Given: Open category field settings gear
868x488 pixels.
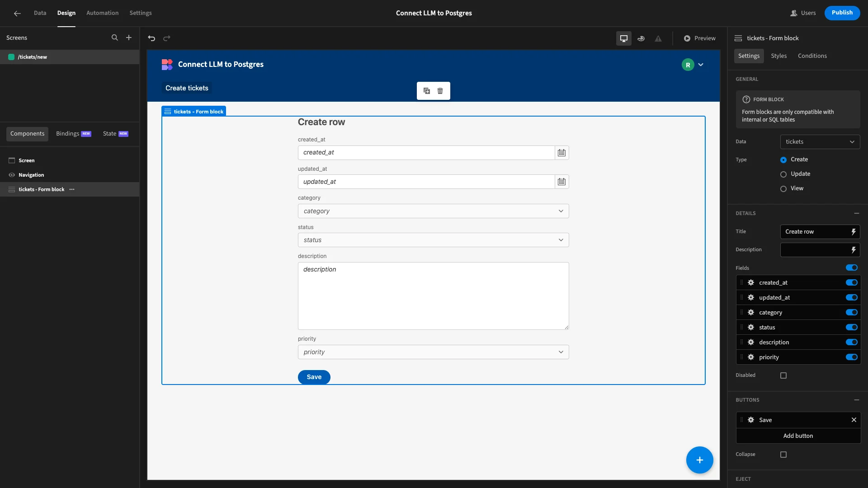Looking at the screenshot, I should [x=751, y=312].
